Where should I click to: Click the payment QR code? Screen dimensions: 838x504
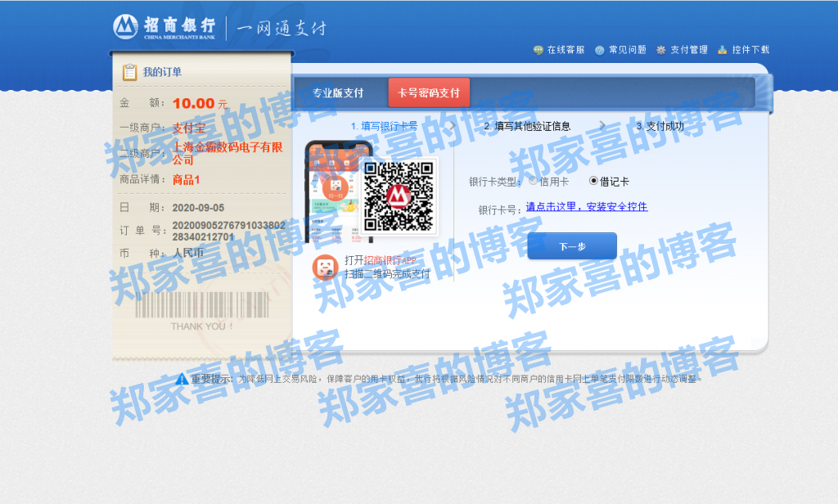tap(399, 196)
